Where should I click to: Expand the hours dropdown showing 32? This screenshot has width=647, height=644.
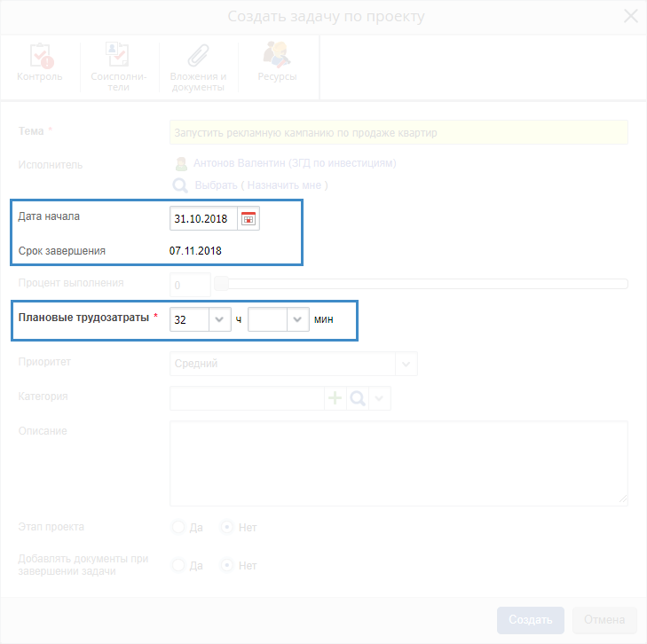(219, 319)
